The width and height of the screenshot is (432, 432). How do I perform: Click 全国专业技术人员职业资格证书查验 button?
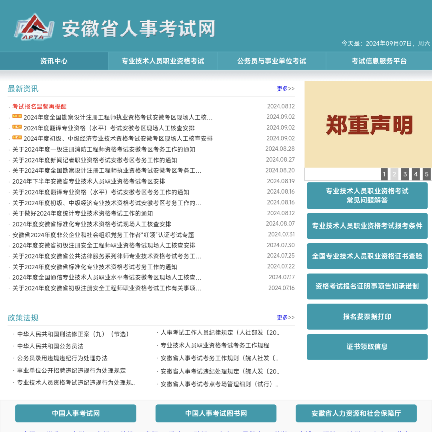[x=367, y=256]
